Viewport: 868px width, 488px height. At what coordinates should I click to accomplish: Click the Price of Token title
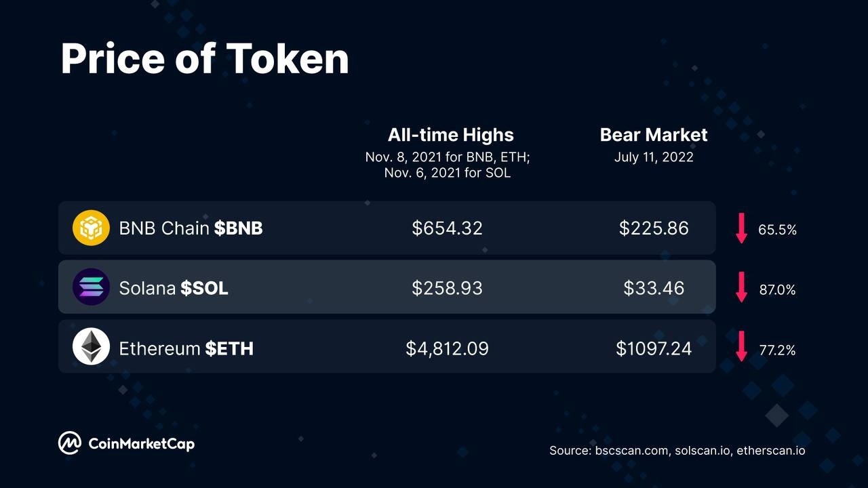click(205, 59)
